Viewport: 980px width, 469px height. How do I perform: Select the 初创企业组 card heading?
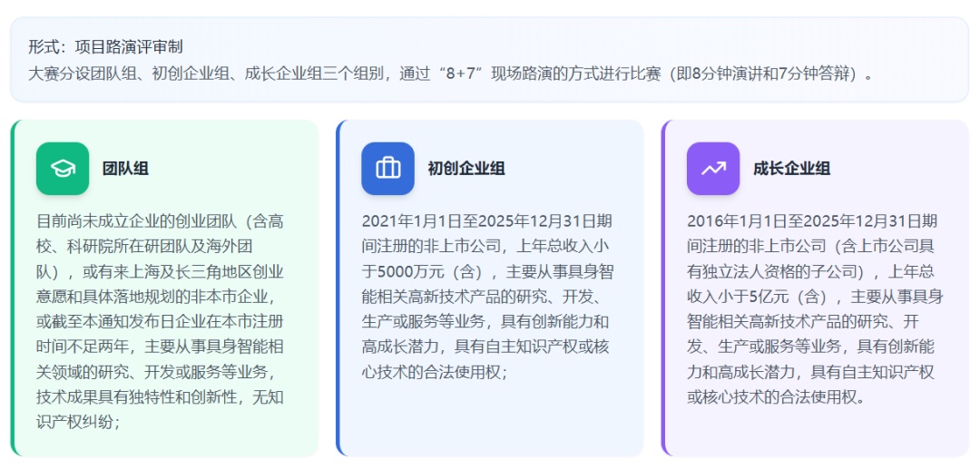tap(466, 169)
